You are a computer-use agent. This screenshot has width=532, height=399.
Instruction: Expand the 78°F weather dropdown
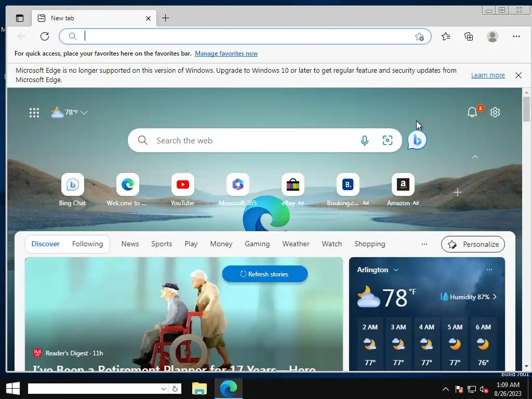click(84, 112)
